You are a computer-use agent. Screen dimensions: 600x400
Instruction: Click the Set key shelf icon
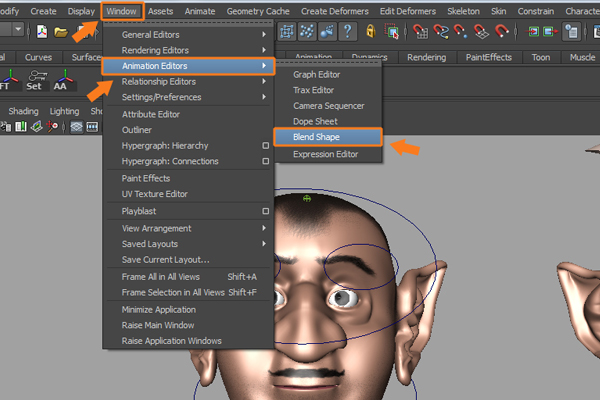36,80
